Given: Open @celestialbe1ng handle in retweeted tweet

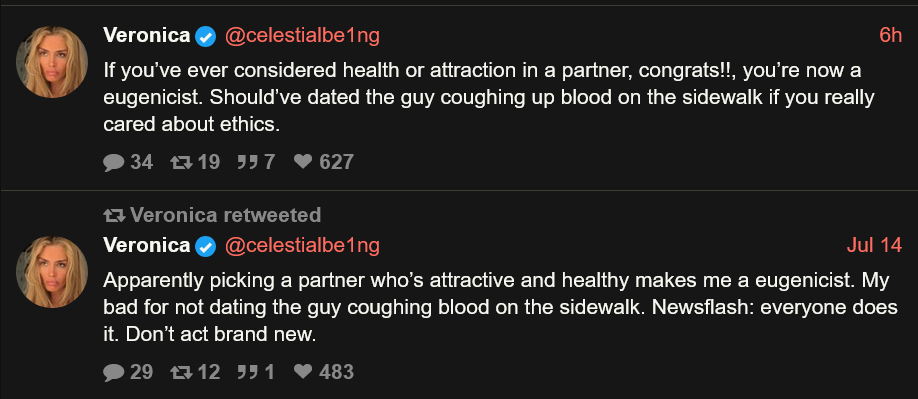Looking at the screenshot, I should pyautogui.click(x=302, y=246).
